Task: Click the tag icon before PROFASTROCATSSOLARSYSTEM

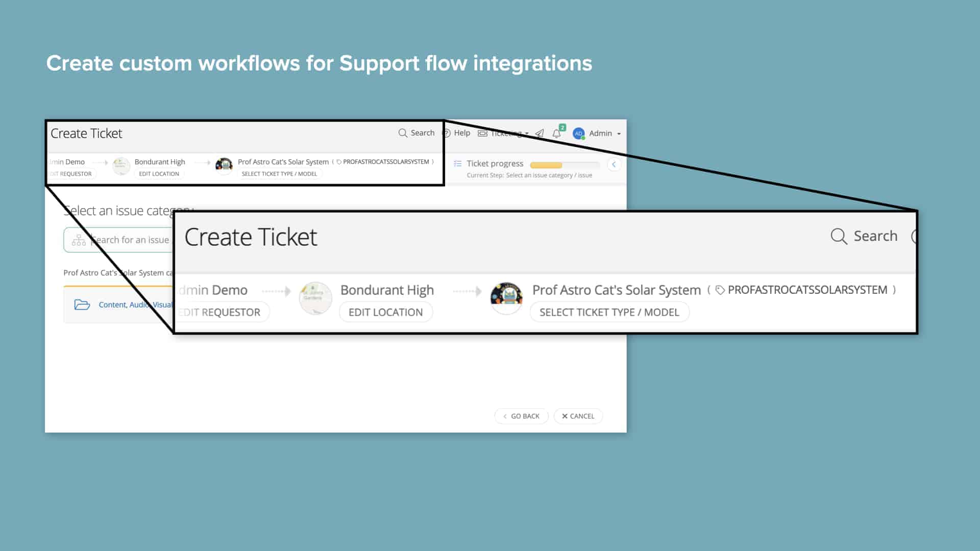Action: [720, 289]
